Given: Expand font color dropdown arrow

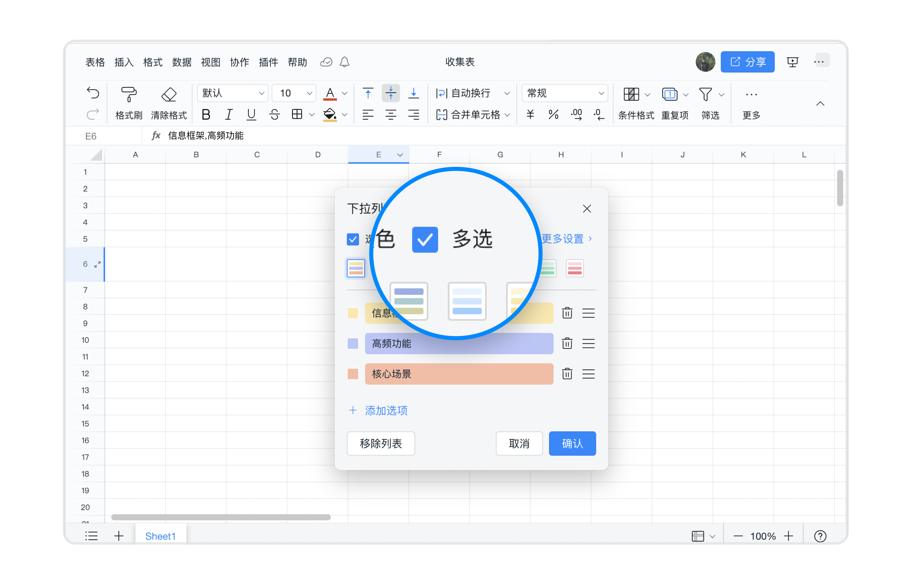Looking at the screenshot, I should click(x=344, y=93).
